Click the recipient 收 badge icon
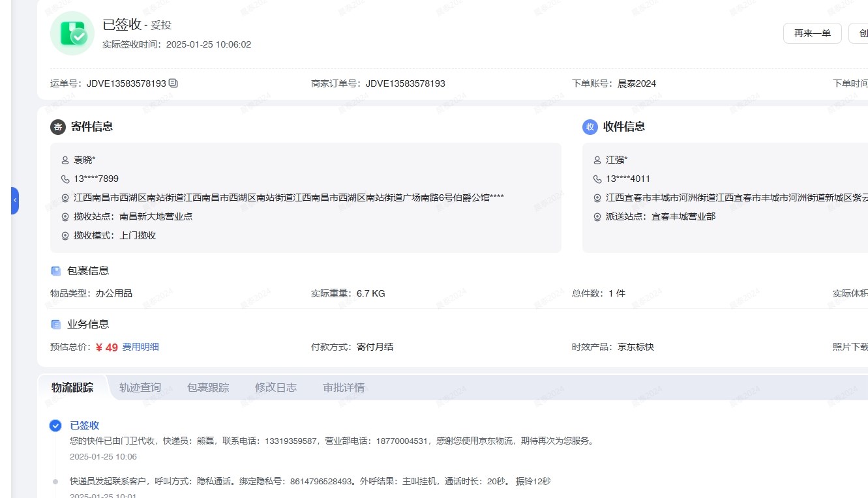This screenshot has height=498, width=868. (x=590, y=127)
